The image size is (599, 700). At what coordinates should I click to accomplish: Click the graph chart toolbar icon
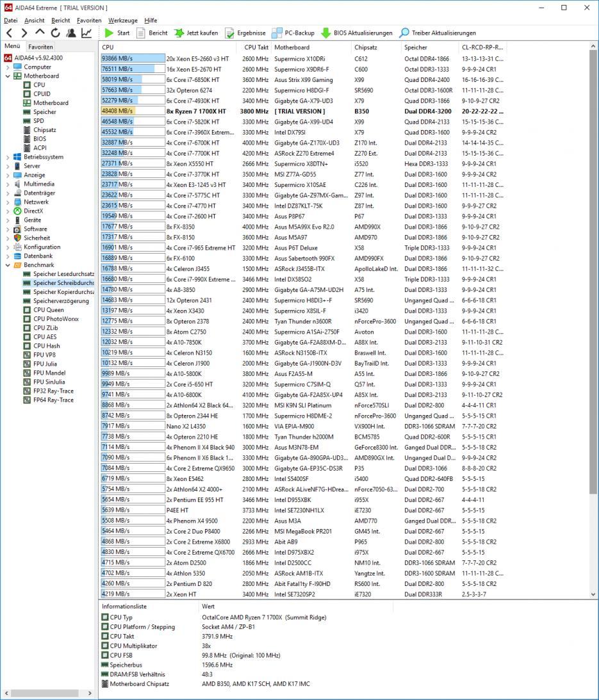(x=86, y=33)
